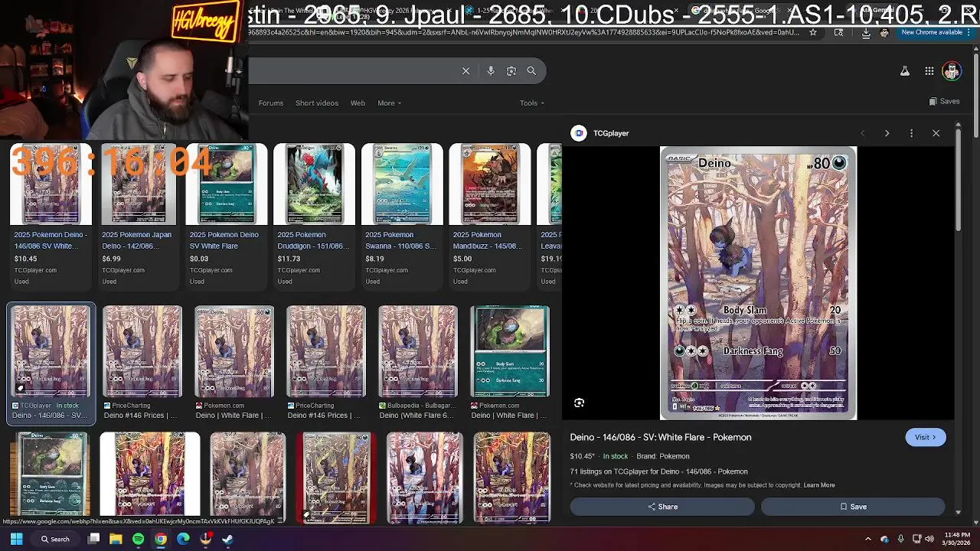Close the TCGplayer image preview panel
This screenshot has height=551, width=980.
[936, 133]
